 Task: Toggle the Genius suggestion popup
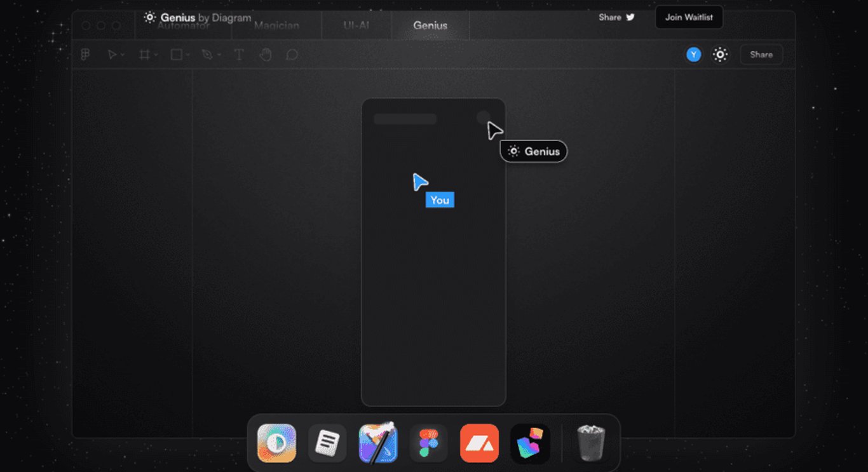533,151
